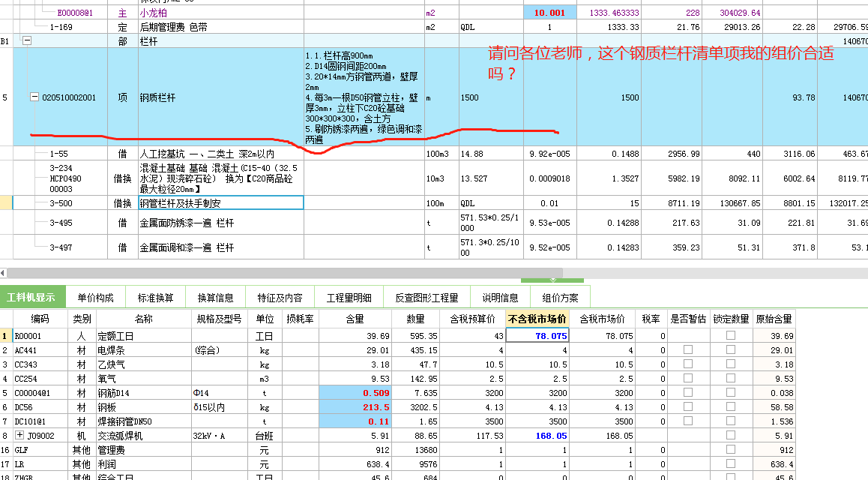Click the red 213.5 含量 cell
The height and width of the screenshot is (480, 868).
355,407
